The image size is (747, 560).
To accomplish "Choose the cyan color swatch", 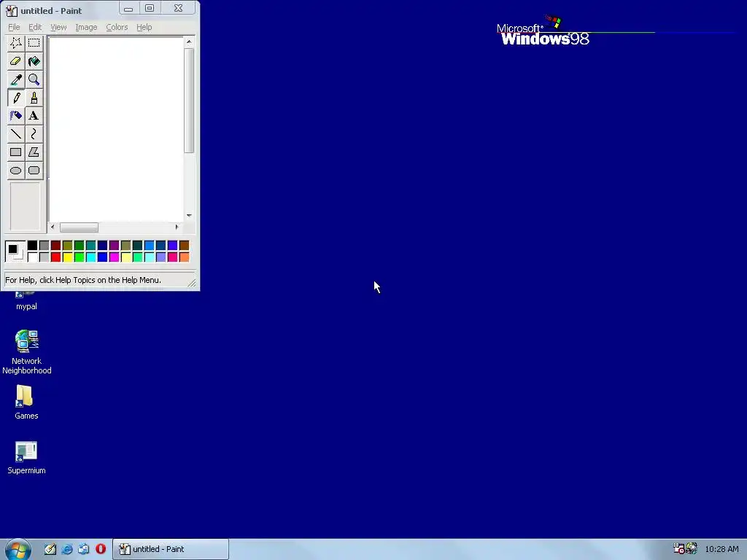I will click(91, 257).
